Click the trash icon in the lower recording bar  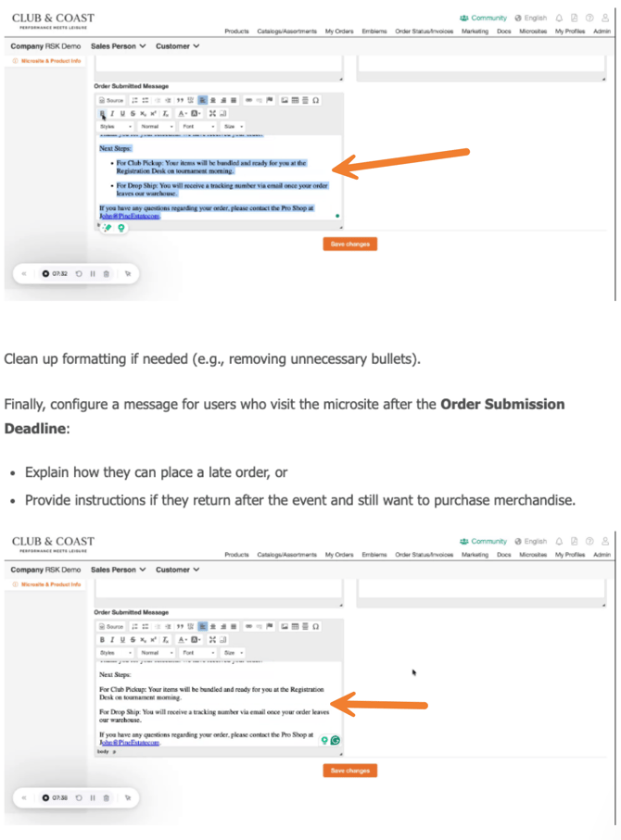click(x=107, y=796)
